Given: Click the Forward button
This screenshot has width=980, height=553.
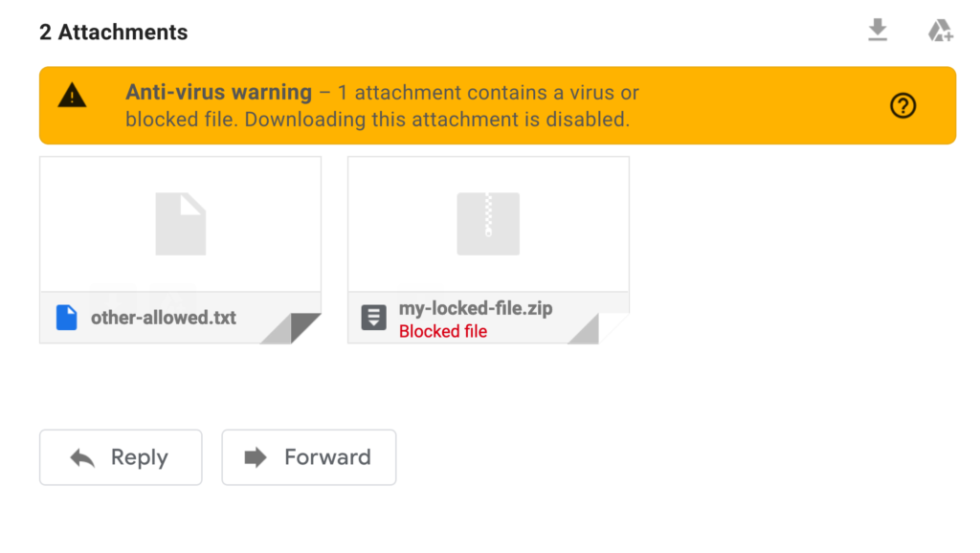Looking at the screenshot, I should coord(308,457).
